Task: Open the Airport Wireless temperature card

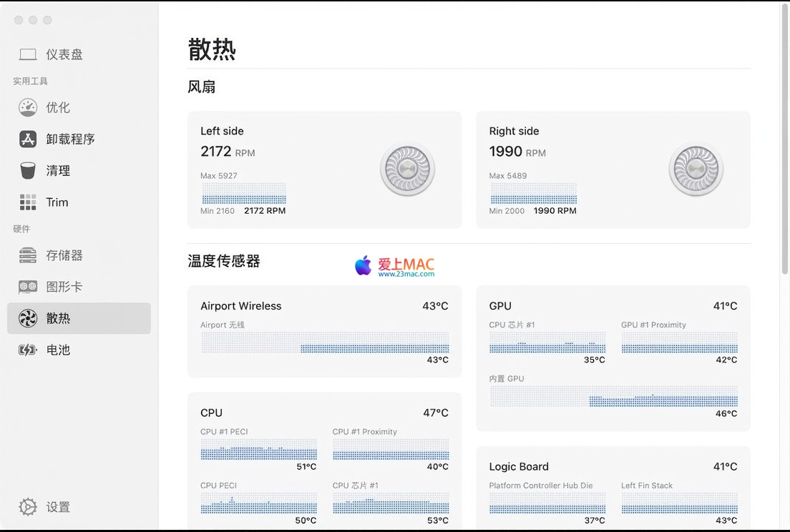Action: point(324,331)
